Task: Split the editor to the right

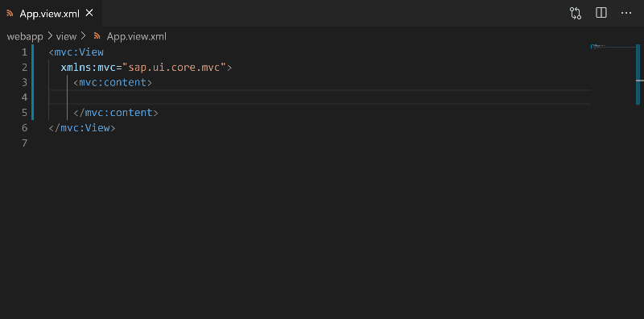Action: point(601,13)
